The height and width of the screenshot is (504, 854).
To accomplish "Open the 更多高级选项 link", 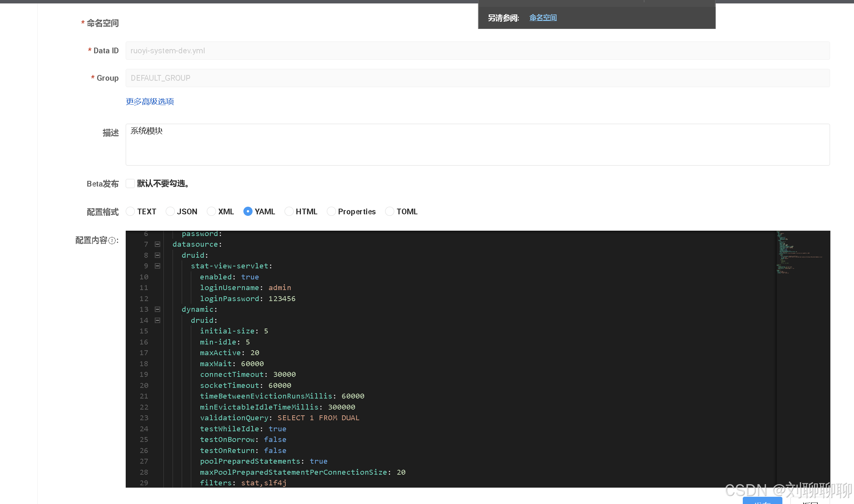I will coord(150,102).
